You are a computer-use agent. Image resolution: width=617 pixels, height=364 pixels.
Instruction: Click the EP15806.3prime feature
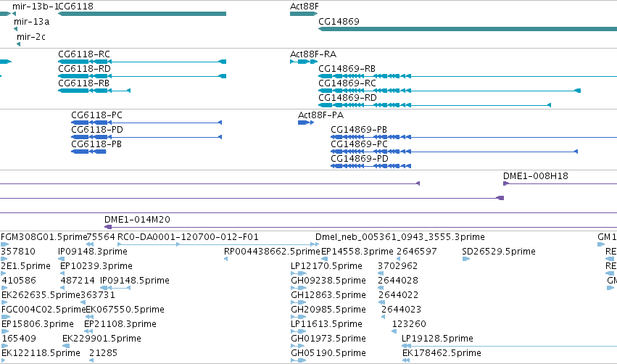point(5,331)
